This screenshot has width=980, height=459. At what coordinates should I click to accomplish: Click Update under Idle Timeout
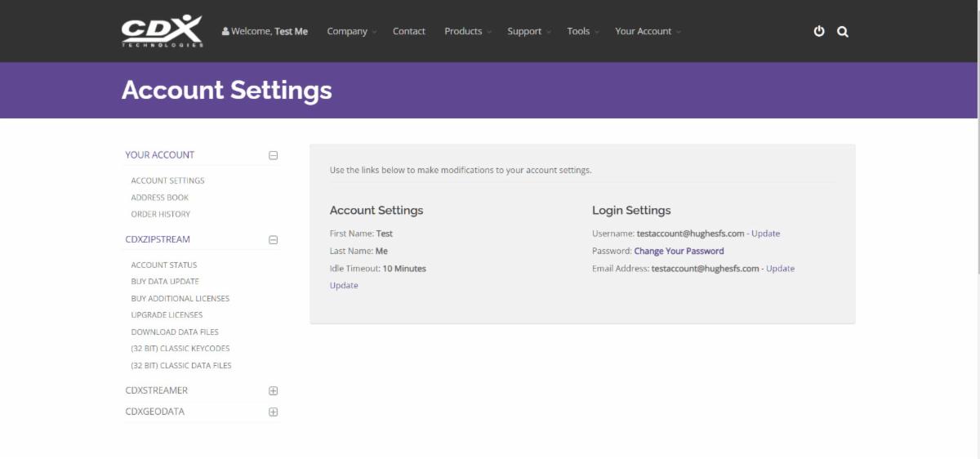(344, 285)
